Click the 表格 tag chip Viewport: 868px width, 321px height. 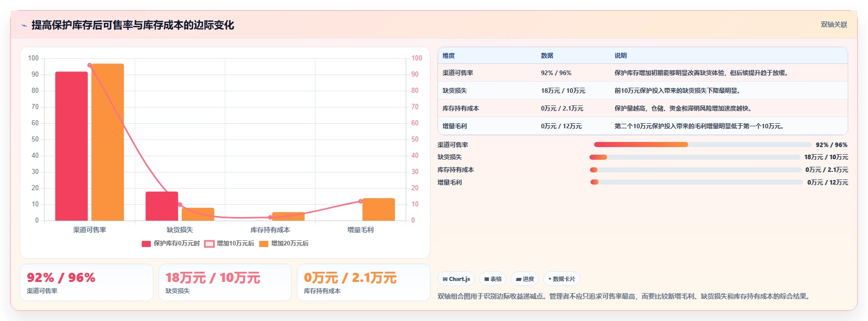coord(493,279)
